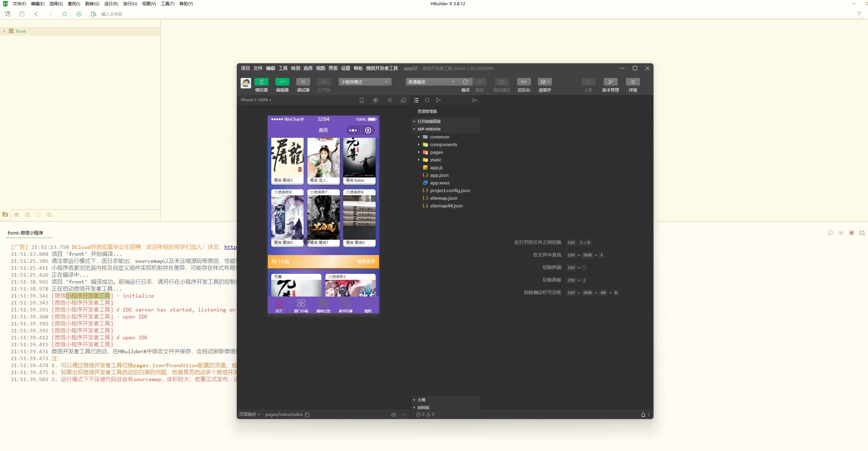
Task: Click 查看更多 in 热门小说 banner
Action: click(x=366, y=262)
